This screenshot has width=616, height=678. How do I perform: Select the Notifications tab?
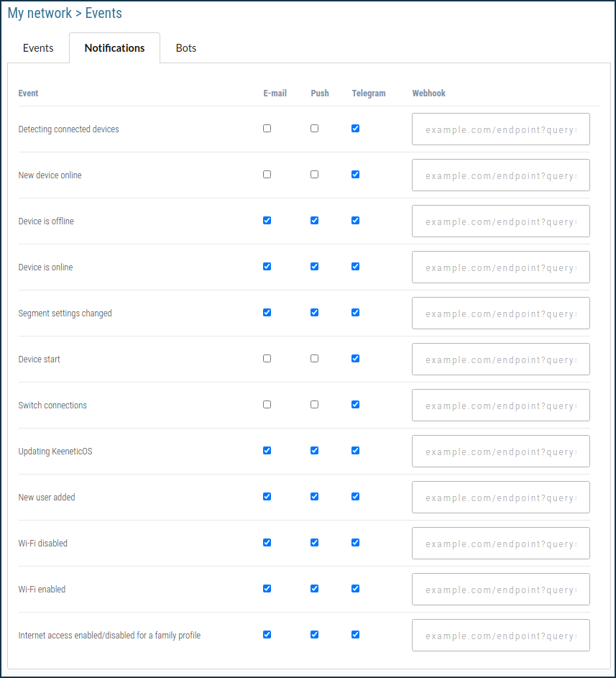pyautogui.click(x=114, y=48)
